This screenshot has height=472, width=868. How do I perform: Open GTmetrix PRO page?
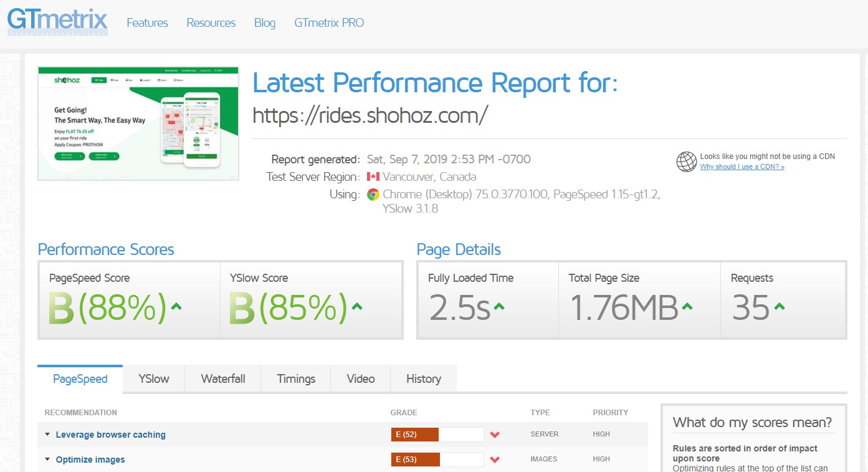(x=329, y=23)
